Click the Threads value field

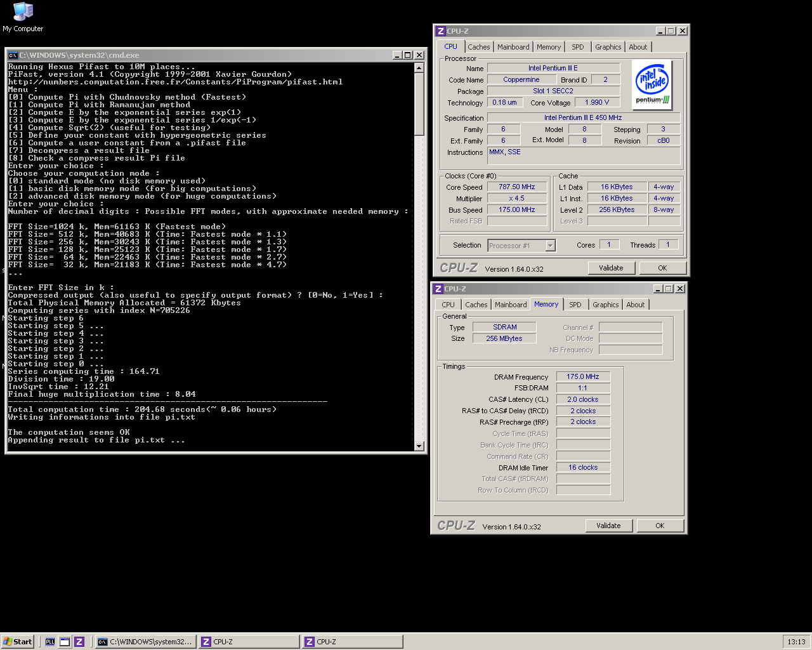668,244
